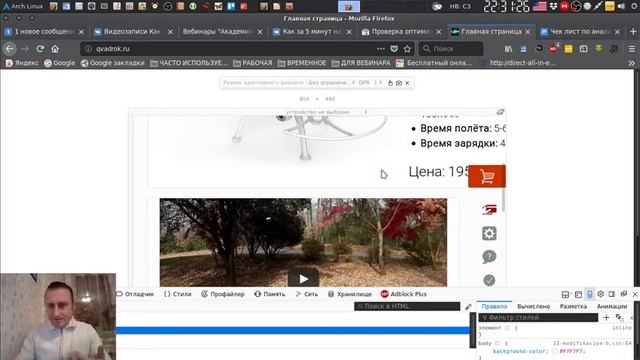Viewport: 640px width, 360px height.
Task: Save page to Pocket icon
Action: pyautogui.click(x=394, y=49)
